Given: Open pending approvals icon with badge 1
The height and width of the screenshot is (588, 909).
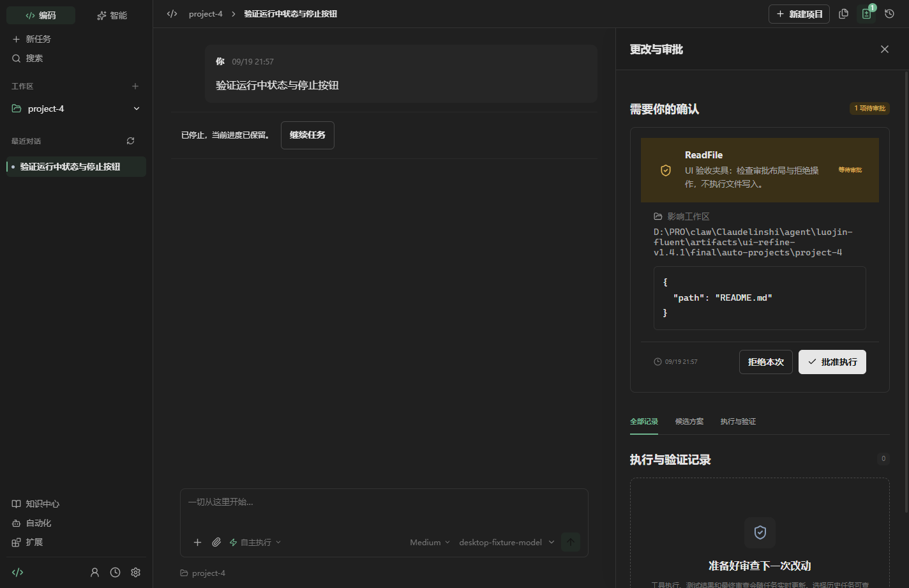Looking at the screenshot, I should (867, 14).
